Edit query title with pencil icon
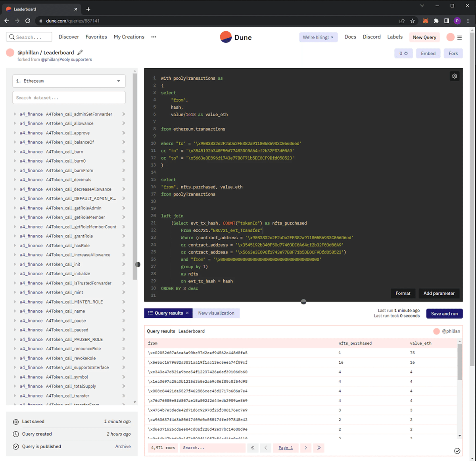Viewport: 476px width, 461px height. click(80, 52)
